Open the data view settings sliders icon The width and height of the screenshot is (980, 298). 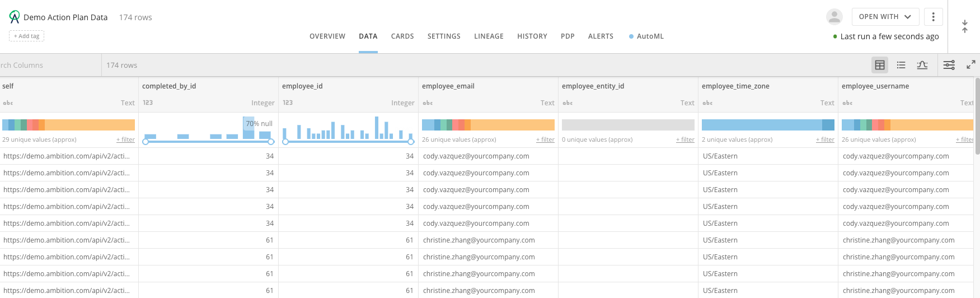[x=949, y=65]
